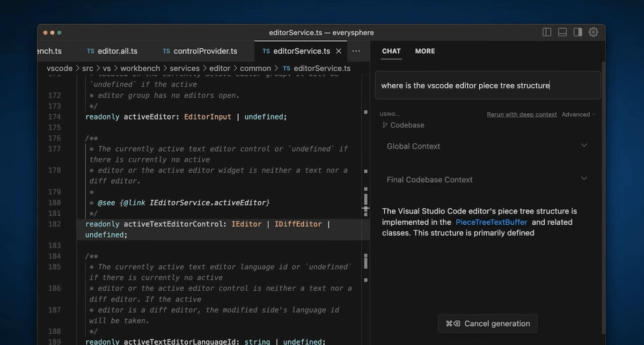Click line number 182 in gutter
Image resolution: width=644 pixels, height=345 pixels.
coord(54,224)
